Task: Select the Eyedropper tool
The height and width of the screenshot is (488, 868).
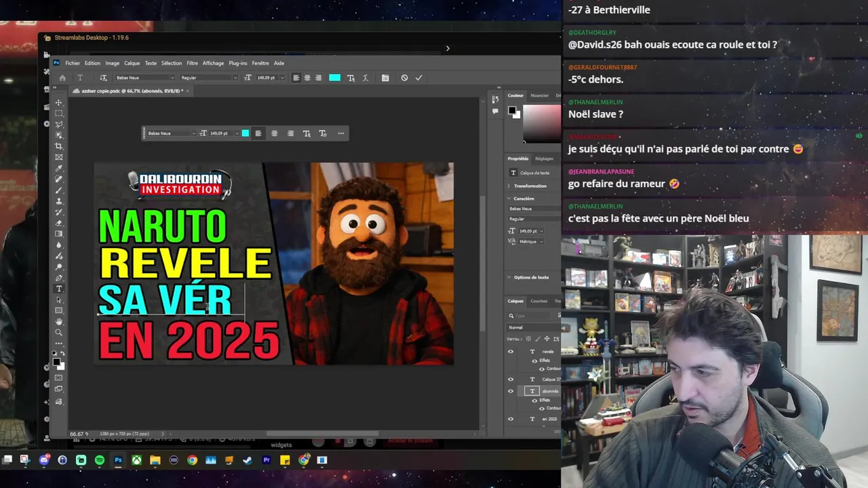Action: [x=59, y=168]
